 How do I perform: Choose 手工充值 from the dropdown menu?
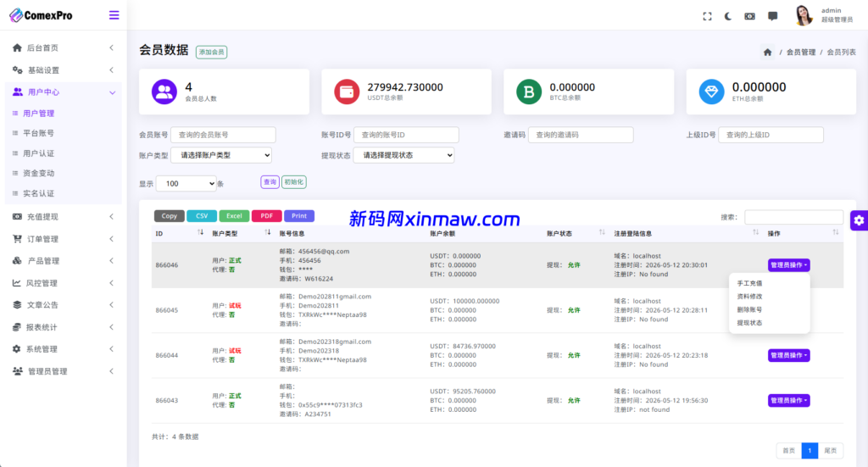[749, 283]
